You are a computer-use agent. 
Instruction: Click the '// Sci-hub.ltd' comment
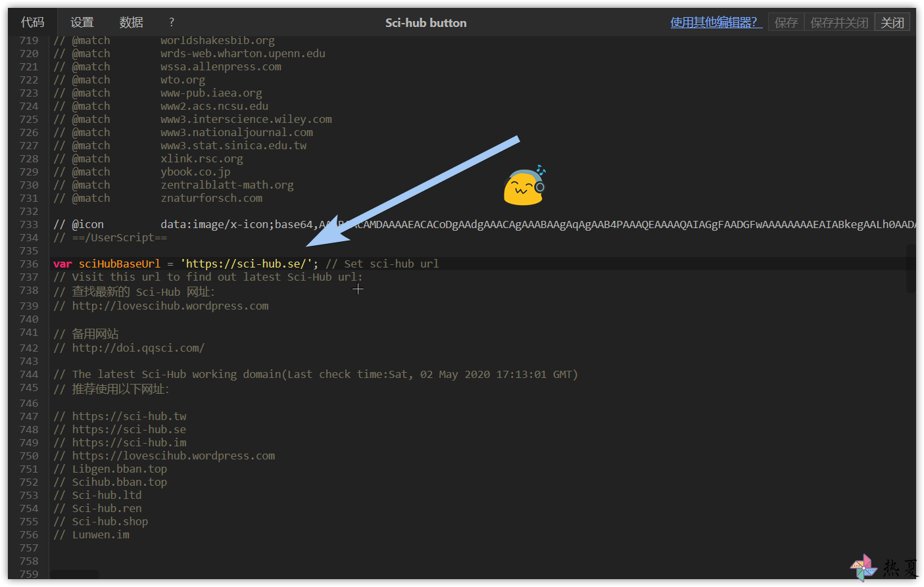97,495
